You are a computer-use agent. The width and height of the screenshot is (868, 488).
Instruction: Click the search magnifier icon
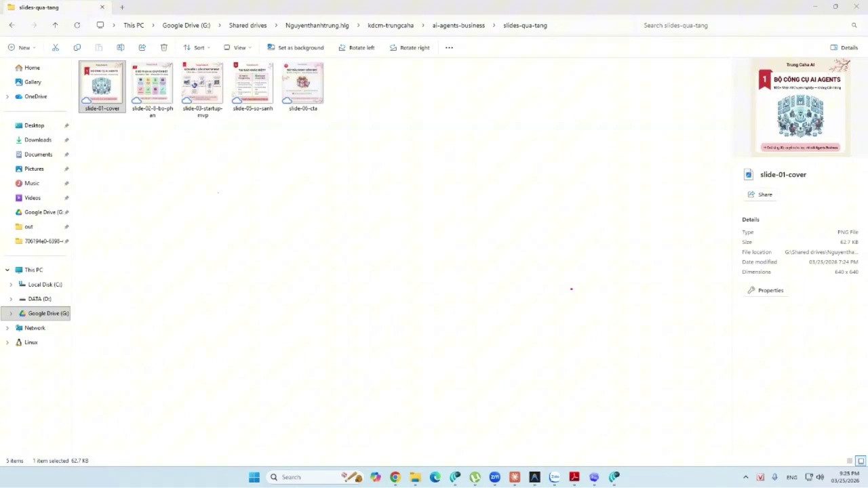coord(854,25)
